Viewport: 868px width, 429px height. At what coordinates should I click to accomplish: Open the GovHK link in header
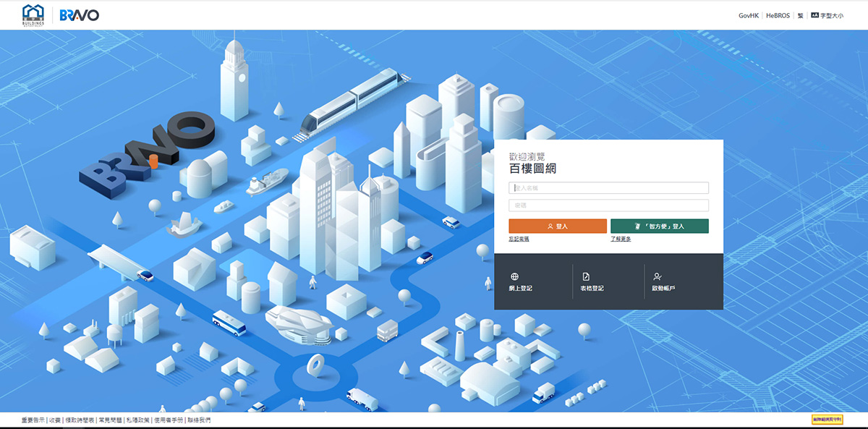point(749,15)
